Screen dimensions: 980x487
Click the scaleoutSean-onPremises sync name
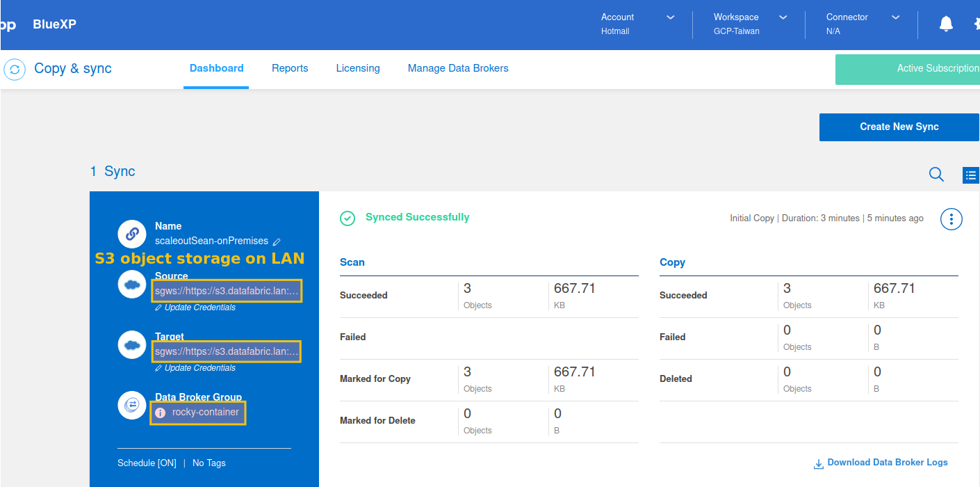coord(211,241)
